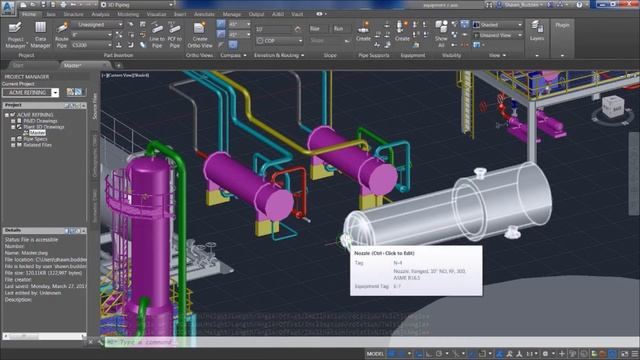Click Create in the Equipment panel
Screen dimensions: 640x360
pos(402,32)
